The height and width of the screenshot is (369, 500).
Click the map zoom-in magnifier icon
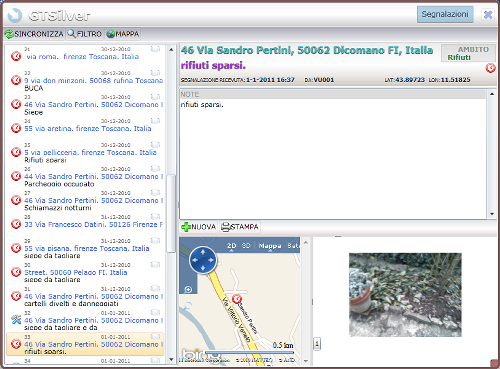click(188, 290)
